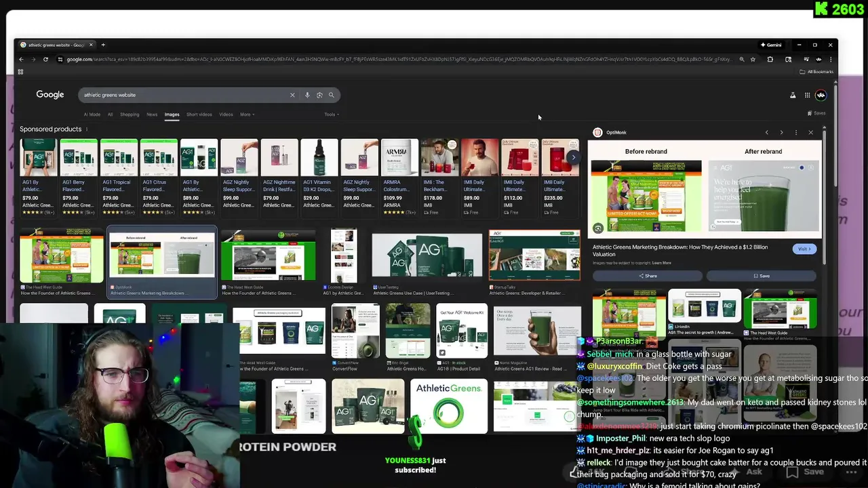868x488 pixels.
Task: Open a new Chrome tab
Action: coord(103,45)
